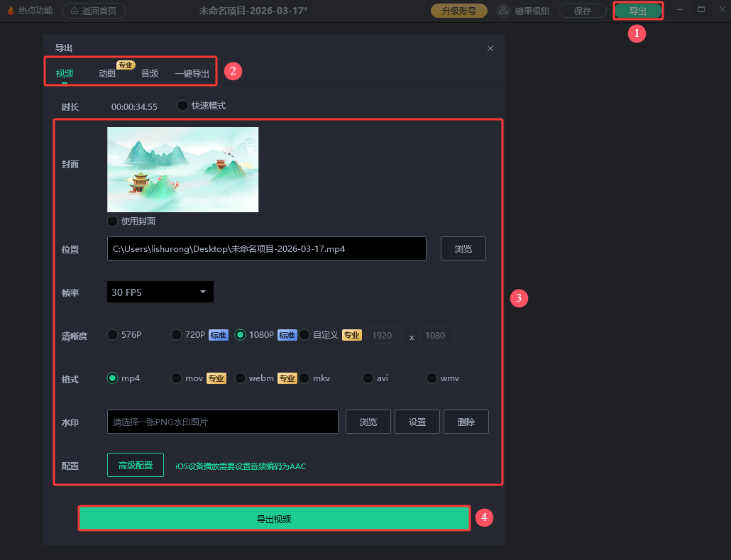Screen dimensions: 731x560
Task: Open the 一键导出 tab
Action: click(192, 73)
